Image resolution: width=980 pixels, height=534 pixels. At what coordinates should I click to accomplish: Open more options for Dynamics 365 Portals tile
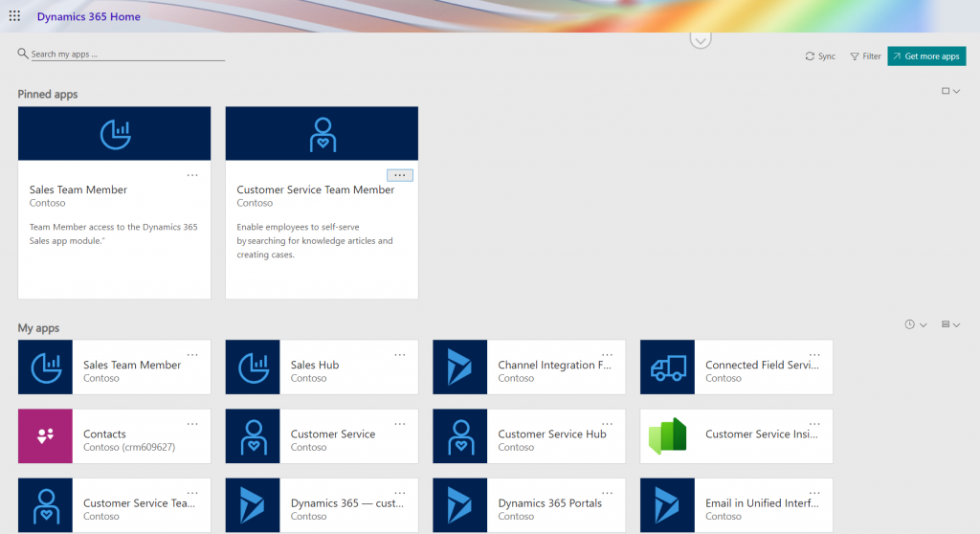(x=608, y=493)
